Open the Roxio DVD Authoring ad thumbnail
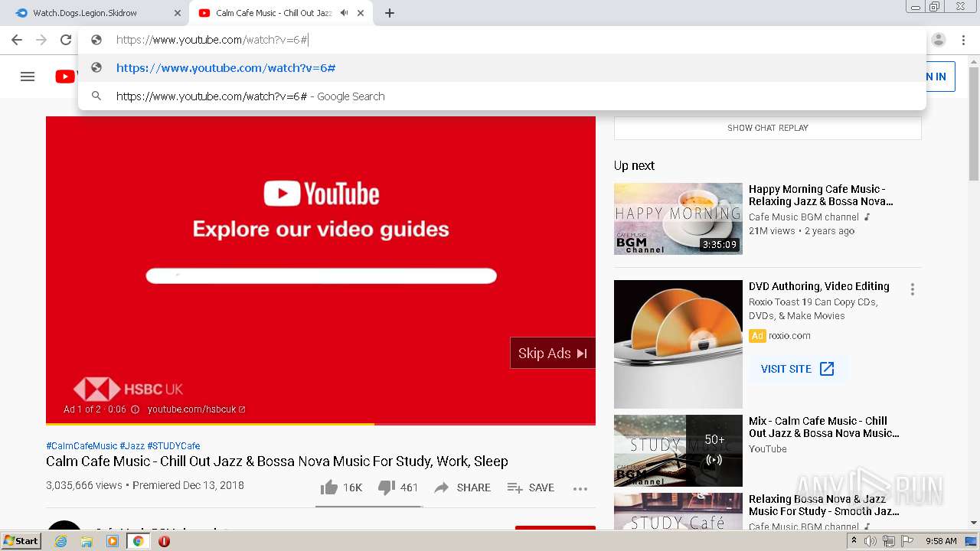 pos(678,344)
